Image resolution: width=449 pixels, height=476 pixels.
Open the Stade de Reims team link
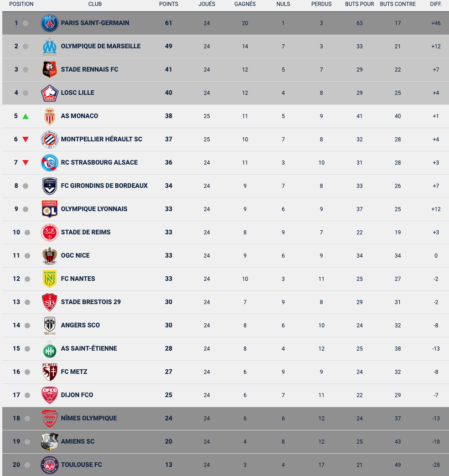[86, 232]
